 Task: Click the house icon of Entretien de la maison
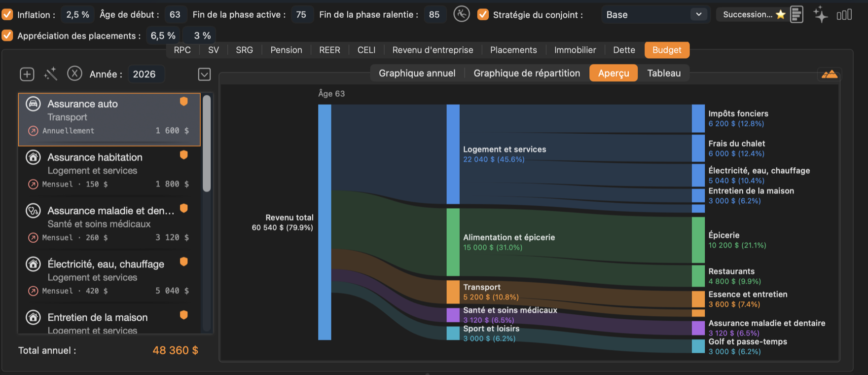(33, 317)
